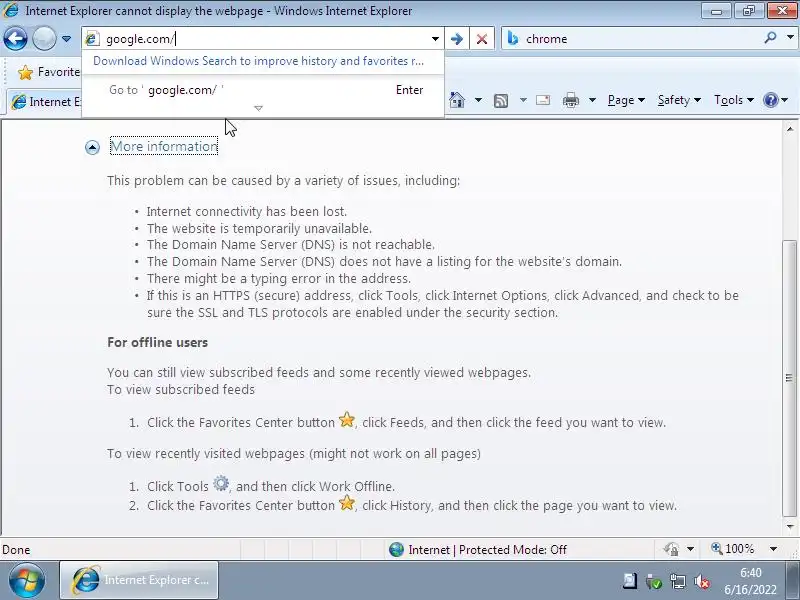The image size is (800, 600).
Task: Open the Print options dropdown arrow
Action: tap(592, 100)
